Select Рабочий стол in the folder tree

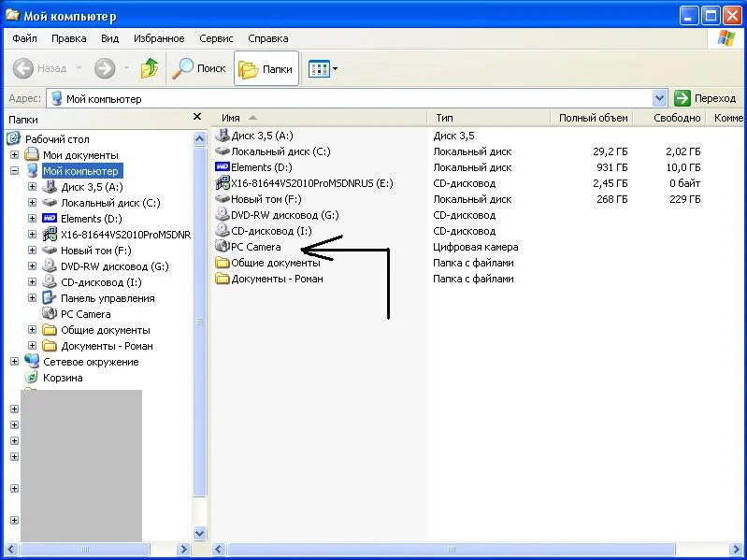(x=57, y=139)
